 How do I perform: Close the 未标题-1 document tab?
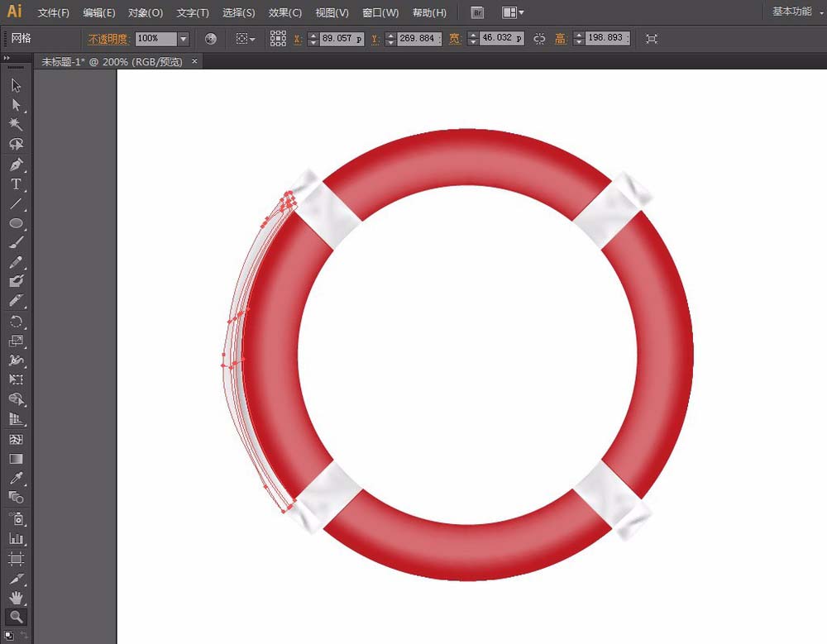(x=194, y=61)
